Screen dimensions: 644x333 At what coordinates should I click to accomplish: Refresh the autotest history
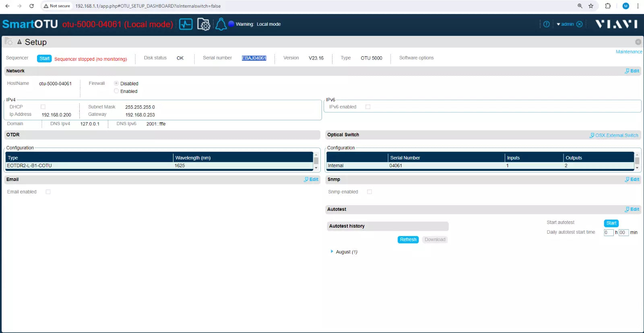pos(408,239)
